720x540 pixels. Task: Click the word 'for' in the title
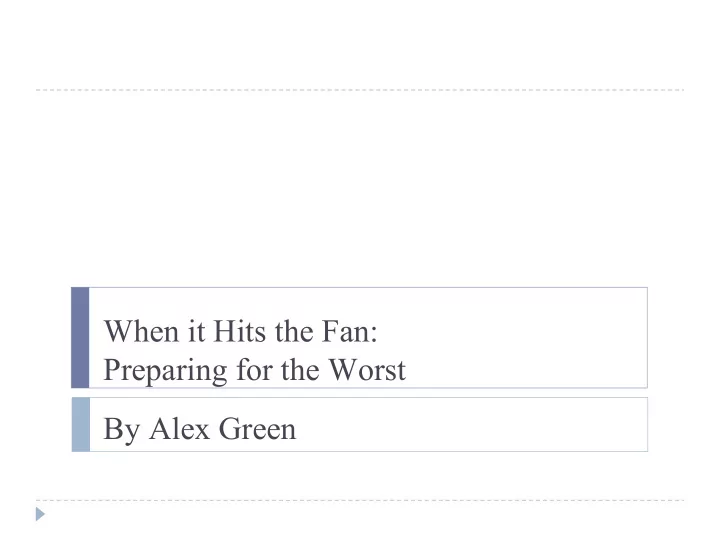pyautogui.click(x=255, y=370)
